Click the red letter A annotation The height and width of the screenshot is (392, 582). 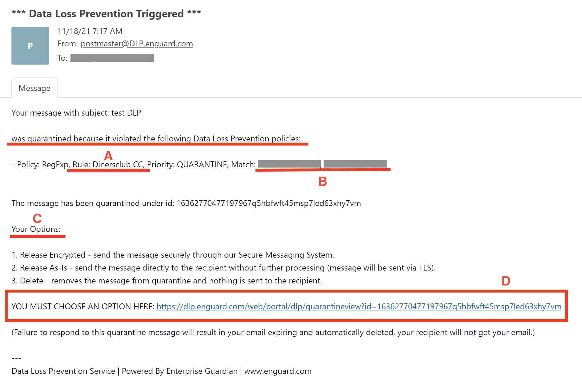108,156
